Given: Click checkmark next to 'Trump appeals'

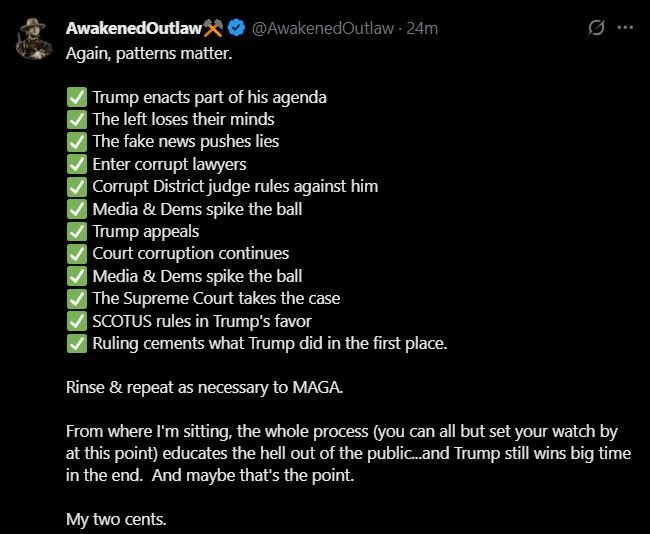Looking at the screenshot, I should click(77, 231).
